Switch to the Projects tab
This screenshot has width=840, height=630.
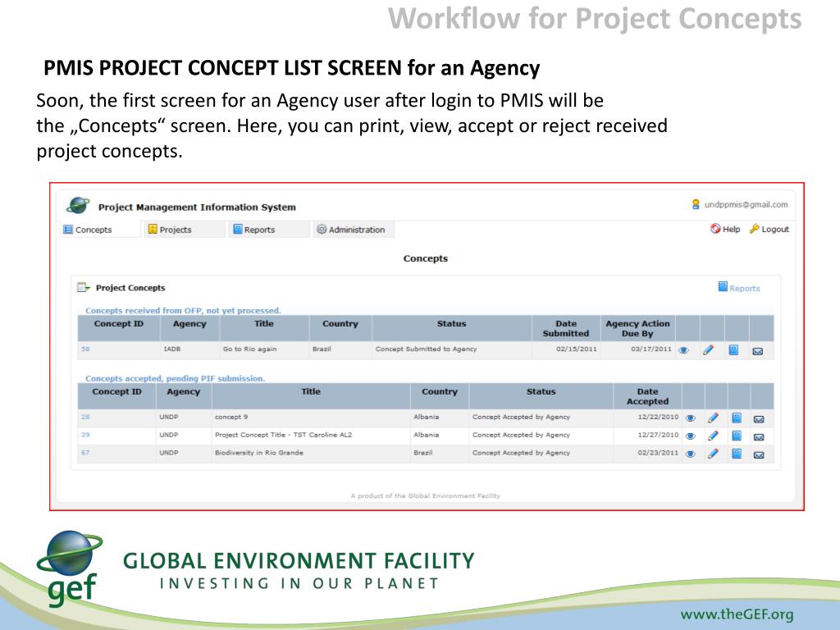coord(169,230)
